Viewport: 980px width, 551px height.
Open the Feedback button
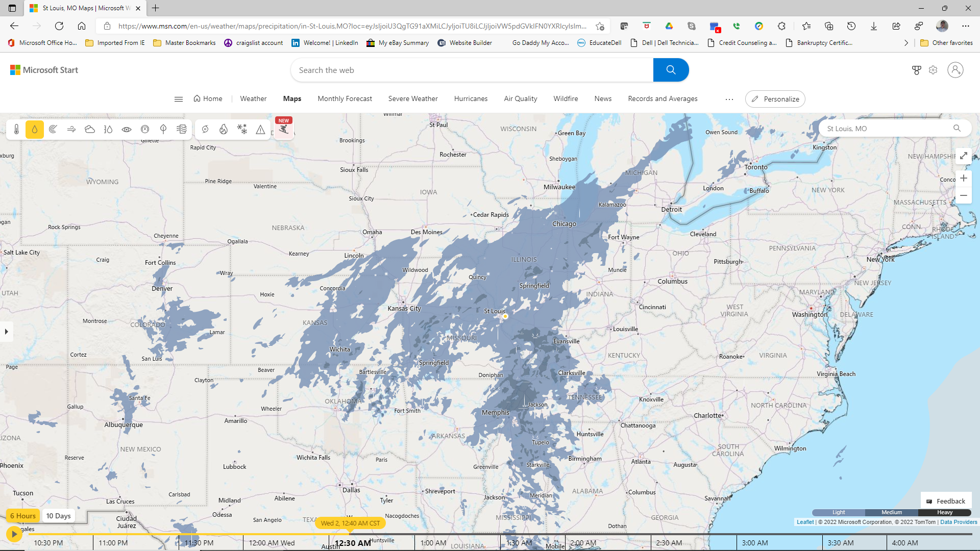click(x=946, y=501)
